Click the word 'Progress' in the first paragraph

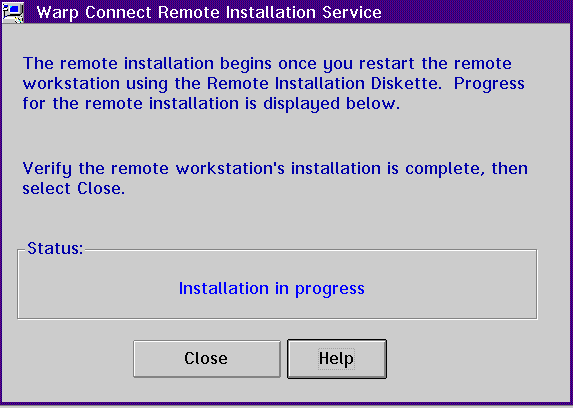click(x=489, y=84)
